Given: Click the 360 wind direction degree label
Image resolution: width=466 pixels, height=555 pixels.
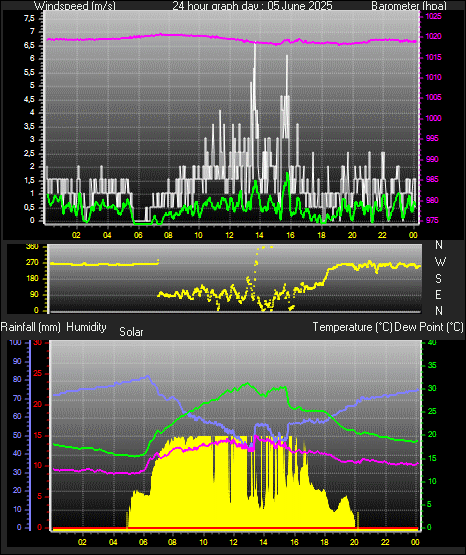Looking at the screenshot, I should [x=32, y=247].
